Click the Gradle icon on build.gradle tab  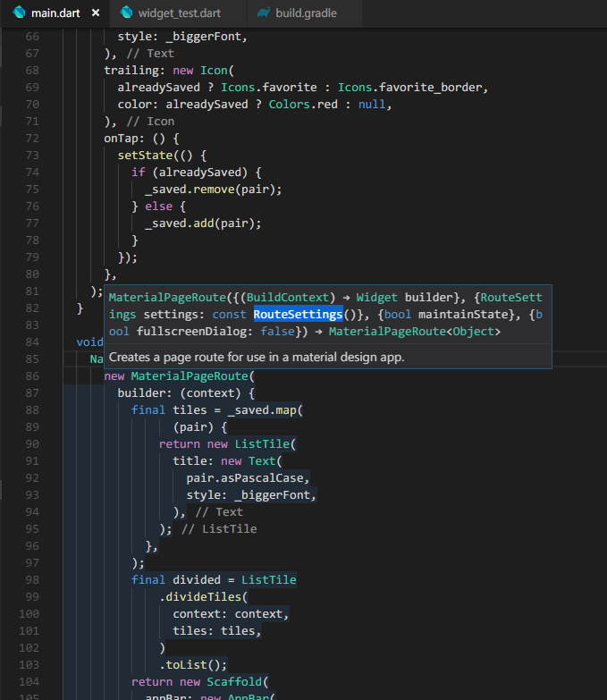(264, 13)
